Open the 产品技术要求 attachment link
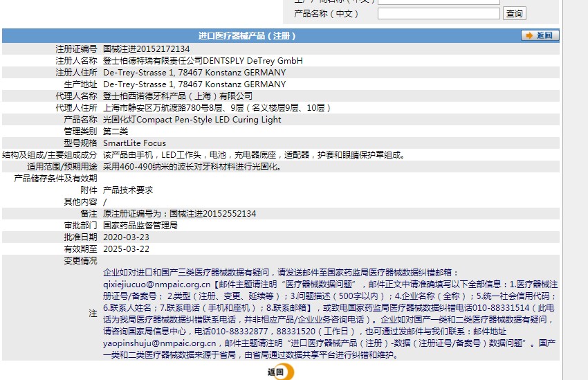This screenshot has width=588, height=380. pyautogui.click(x=128, y=190)
